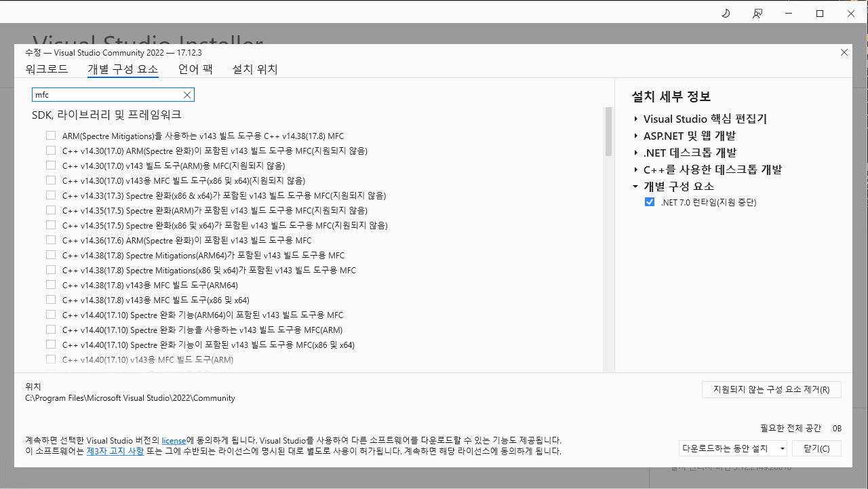This screenshot has height=489, width=868.
Task: Open 설치 위치 tab
Action: (255, 69)
